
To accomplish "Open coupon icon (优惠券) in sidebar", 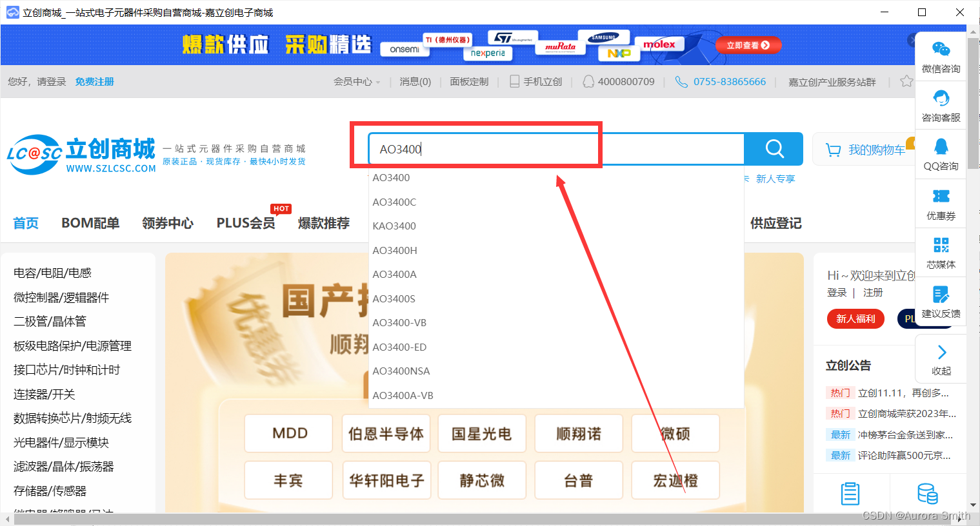I will coord(941,196).
